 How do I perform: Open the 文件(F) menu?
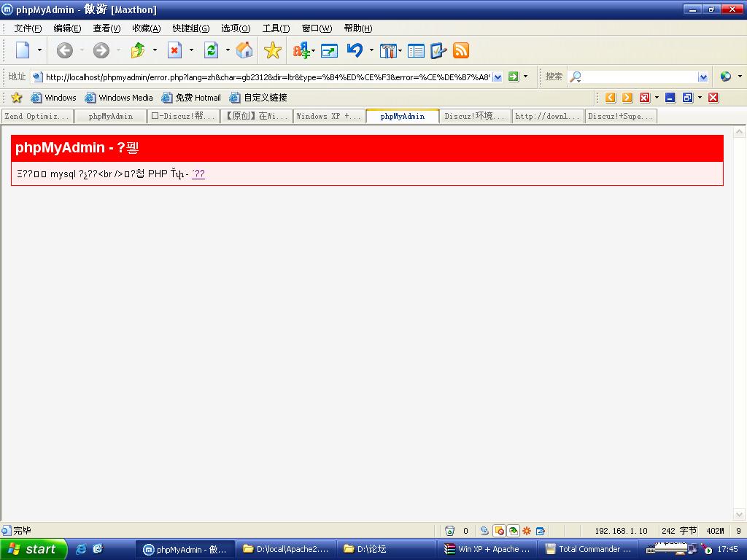point(28,28)
